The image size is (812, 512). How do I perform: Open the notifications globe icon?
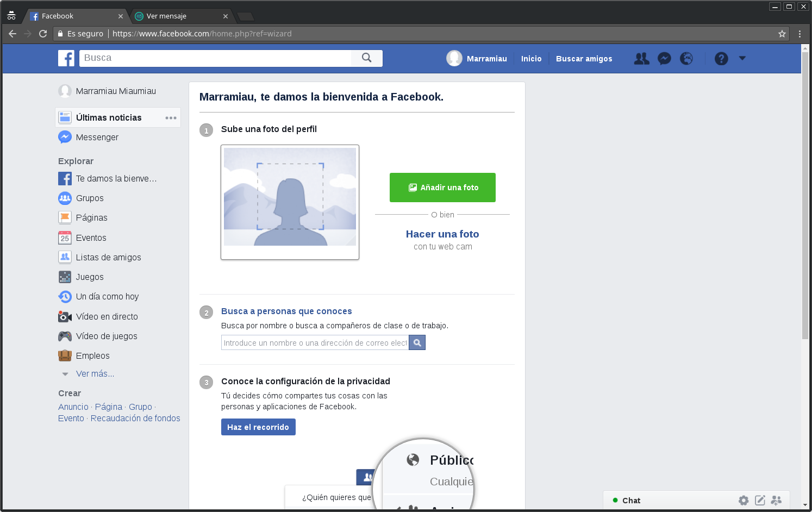(686, 58)
